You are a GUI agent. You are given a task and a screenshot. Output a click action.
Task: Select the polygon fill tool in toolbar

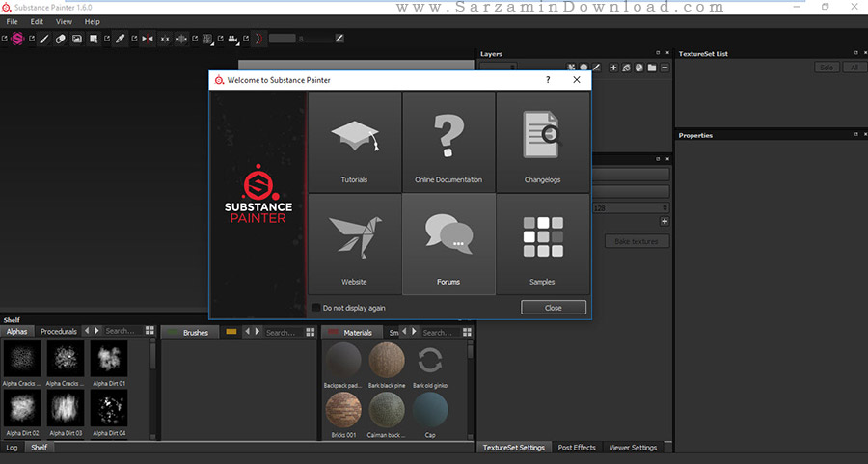(93, 39)
